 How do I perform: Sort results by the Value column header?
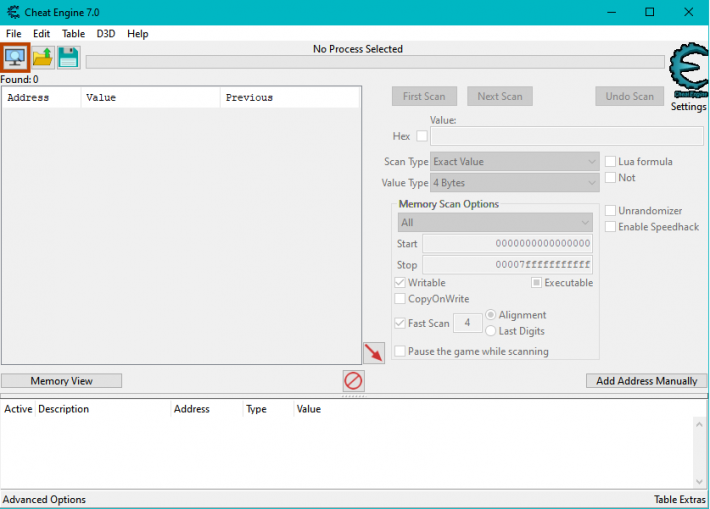coord(151,97)
